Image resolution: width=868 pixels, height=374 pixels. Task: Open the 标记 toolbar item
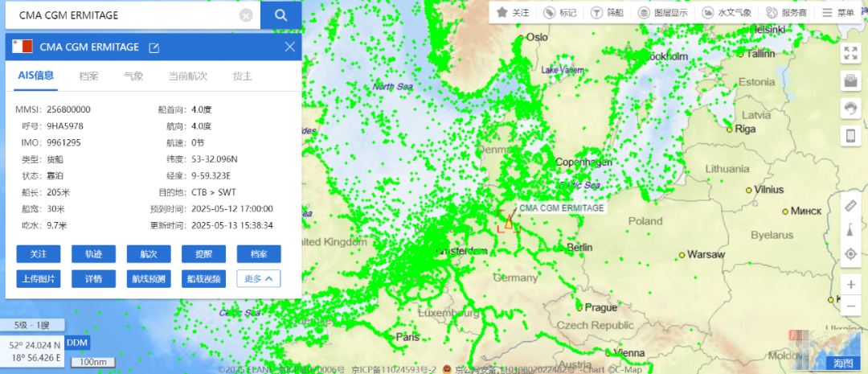(x=559, y=13)
